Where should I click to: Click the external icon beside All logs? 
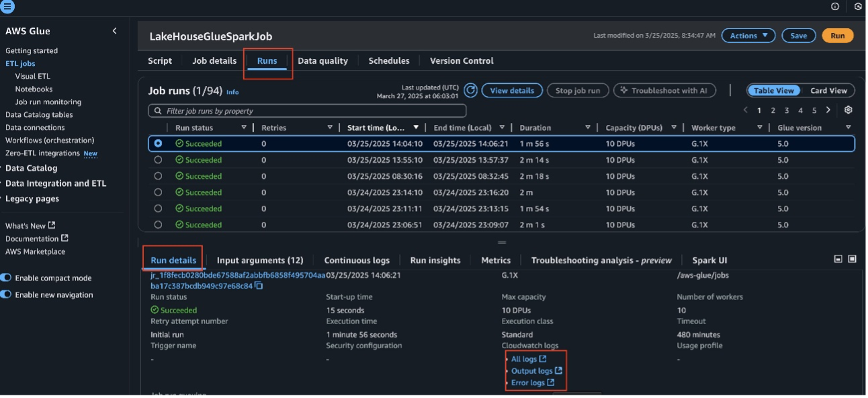pyautogui.click(x=543, y=359)
